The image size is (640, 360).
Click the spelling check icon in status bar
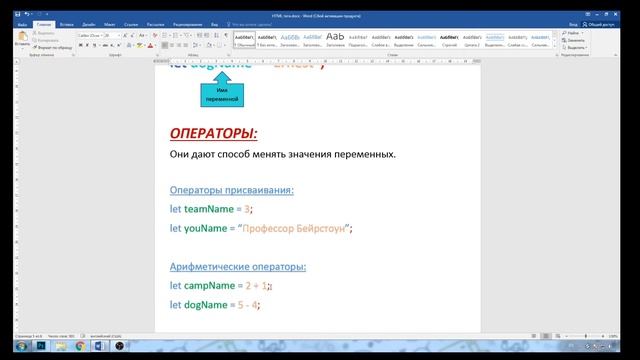click(83, 336)
